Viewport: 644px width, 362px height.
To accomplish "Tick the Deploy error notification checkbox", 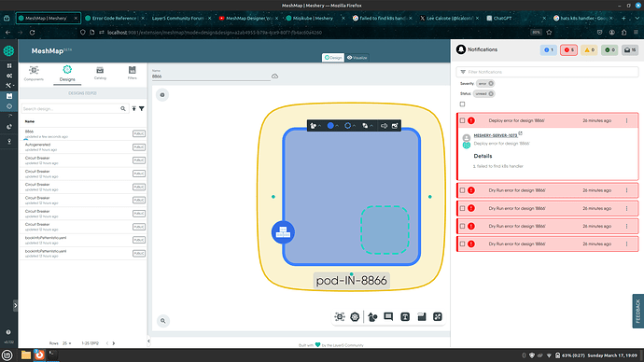I will (x=462, y=120).
